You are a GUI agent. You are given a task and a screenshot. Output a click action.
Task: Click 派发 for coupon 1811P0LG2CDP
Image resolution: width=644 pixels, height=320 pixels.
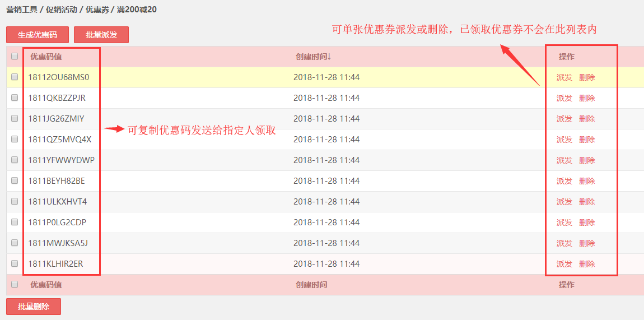tap(564, 222)
